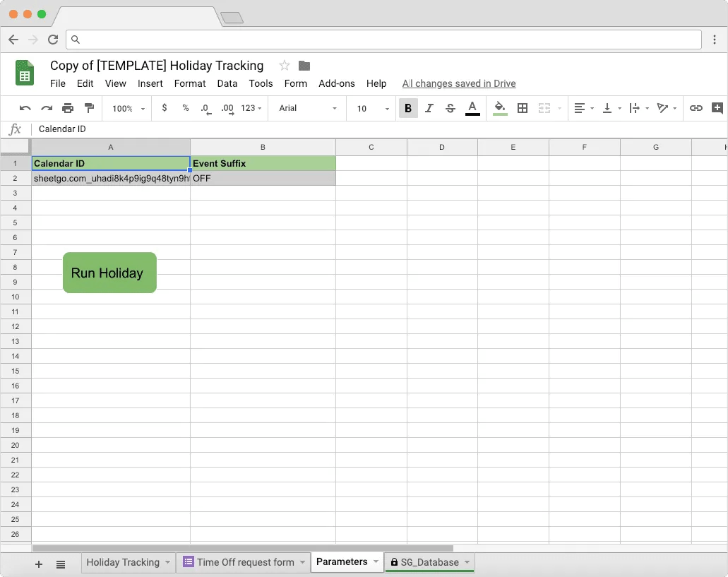The image size is (728, 577).
Task: Apply currency format using the dollar icon
Action: coord(164,108)
